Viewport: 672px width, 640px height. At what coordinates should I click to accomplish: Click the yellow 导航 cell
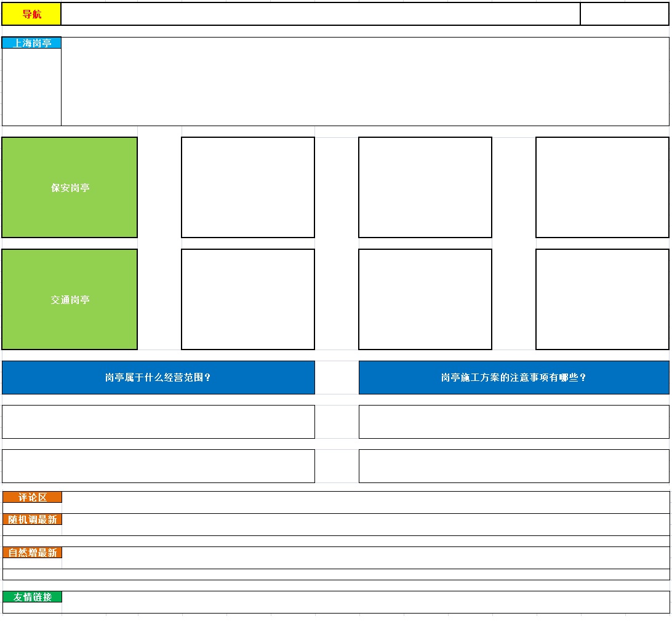(31, 14)
